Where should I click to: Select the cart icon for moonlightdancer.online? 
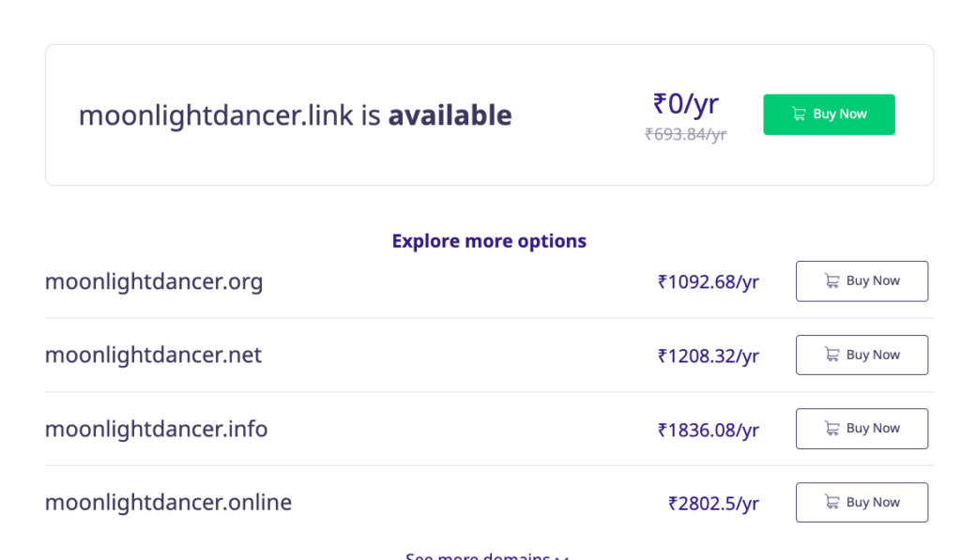831,503
